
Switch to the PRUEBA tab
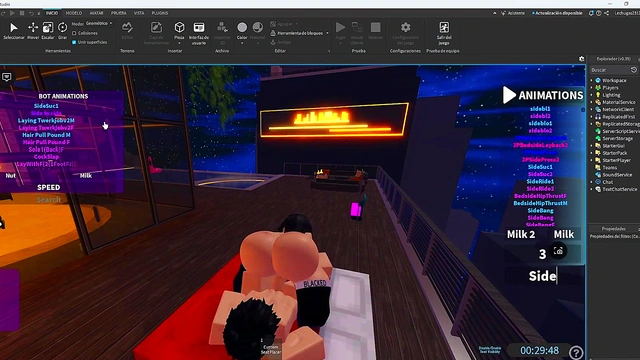tap(119, 13)
